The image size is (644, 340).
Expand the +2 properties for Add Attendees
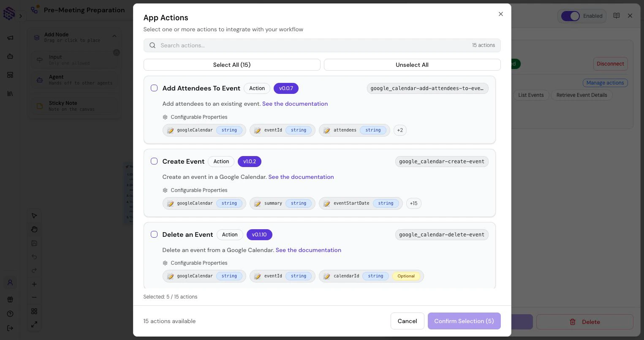point(400,130)
